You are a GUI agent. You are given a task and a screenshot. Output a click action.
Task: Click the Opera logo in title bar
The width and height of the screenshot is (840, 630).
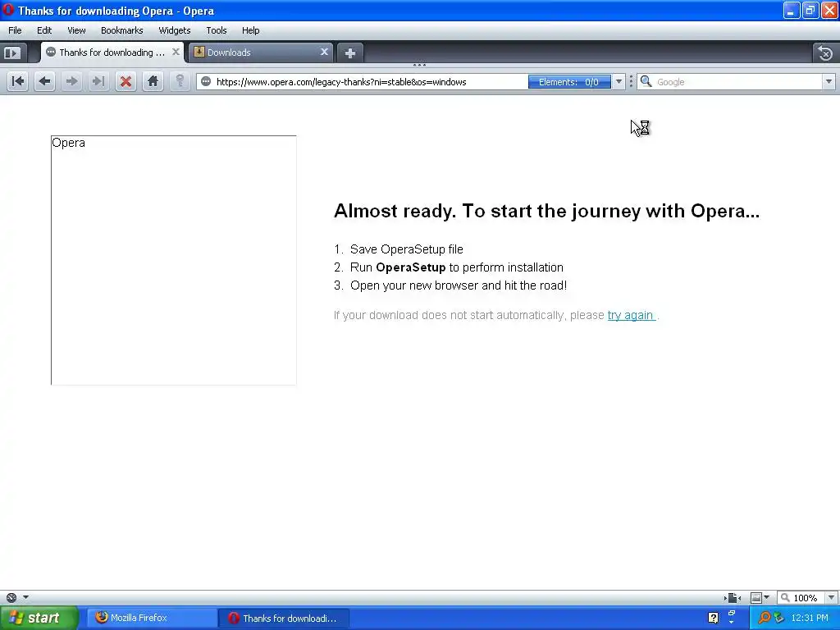pyautogui.click(x=8, y=10)
